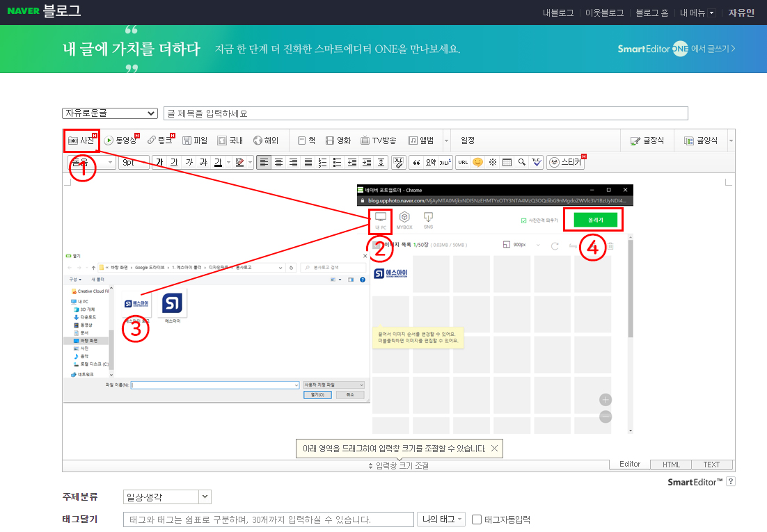Viewport: 767px width, 532px height.
Task: Apply the underlined 가 font color swatch
Action: [218, 162]
